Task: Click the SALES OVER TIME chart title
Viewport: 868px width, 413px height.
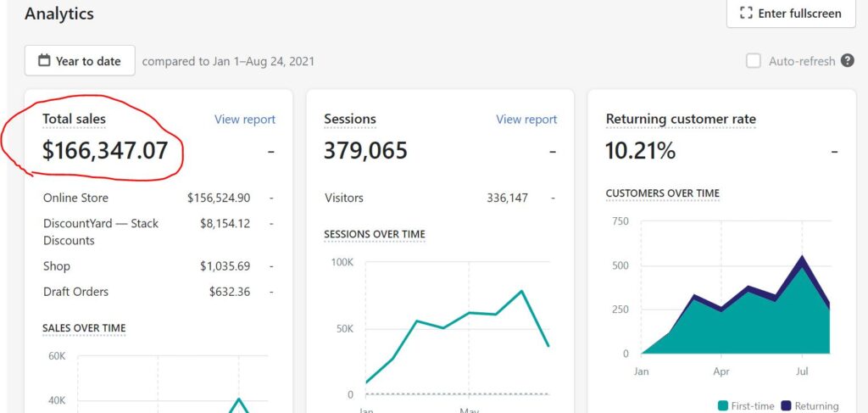Action: (84, 328)
